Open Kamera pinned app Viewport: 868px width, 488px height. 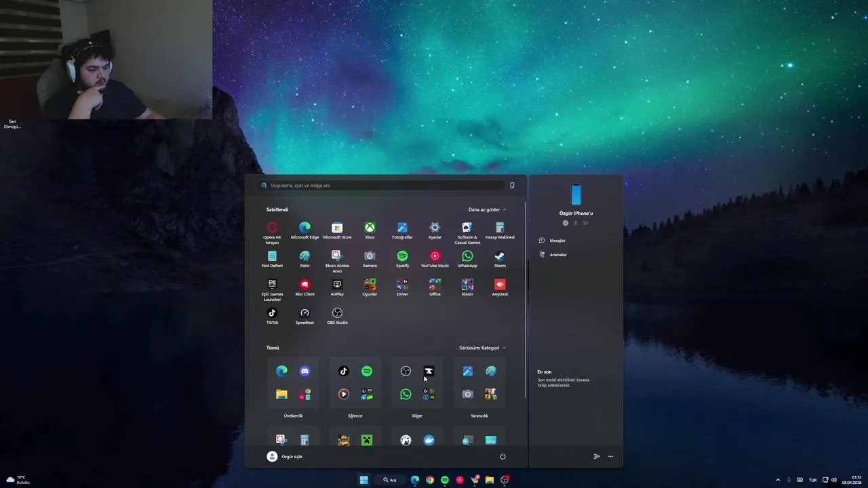click(x=370, y=259)
